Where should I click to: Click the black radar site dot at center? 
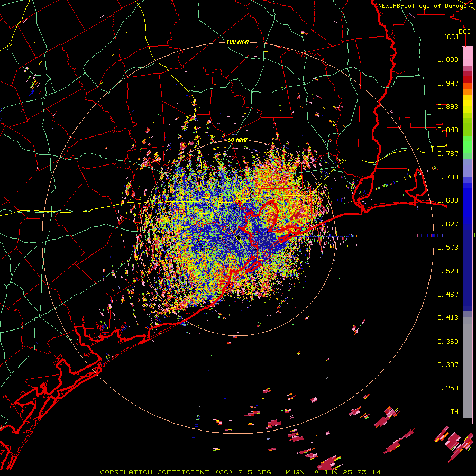[239, 237]
